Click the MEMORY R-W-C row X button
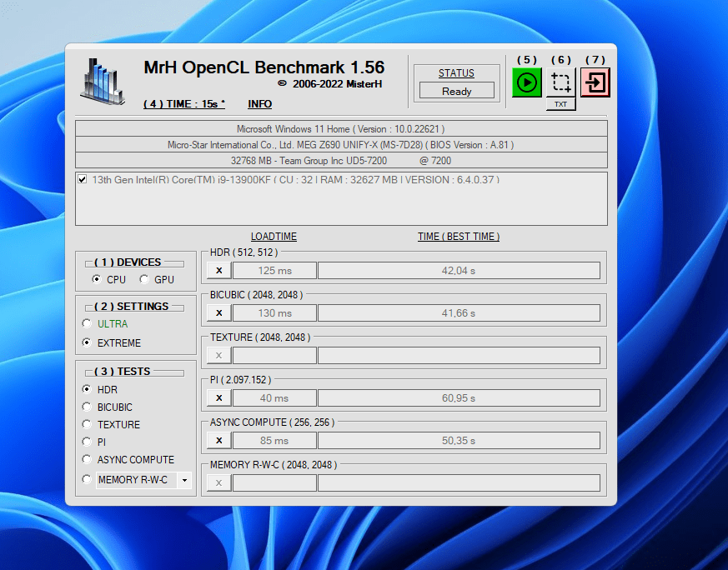Image resolution: width=728 pixels, height=570 pixels. (219, 482)
